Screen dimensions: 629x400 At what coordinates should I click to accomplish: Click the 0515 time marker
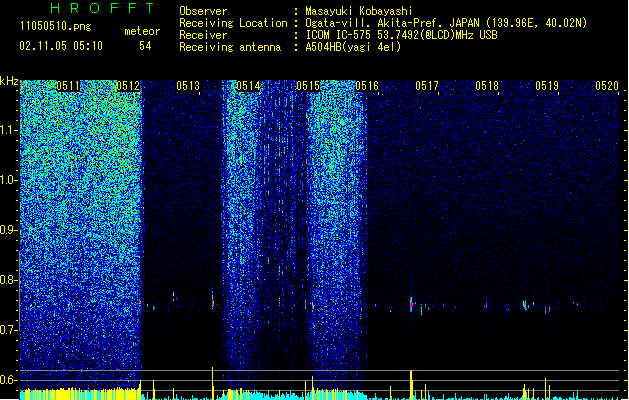click(308, 86)
